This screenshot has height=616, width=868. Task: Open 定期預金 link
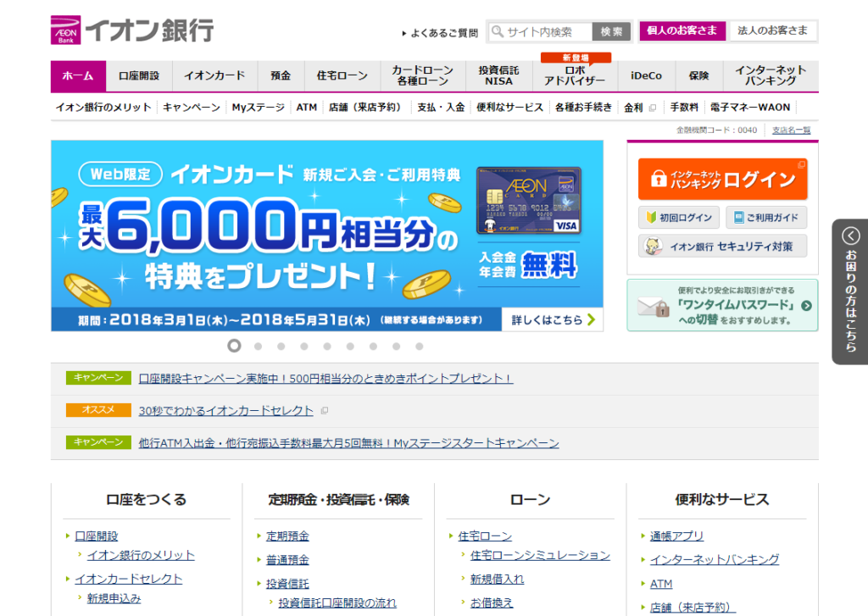(287, 536)
